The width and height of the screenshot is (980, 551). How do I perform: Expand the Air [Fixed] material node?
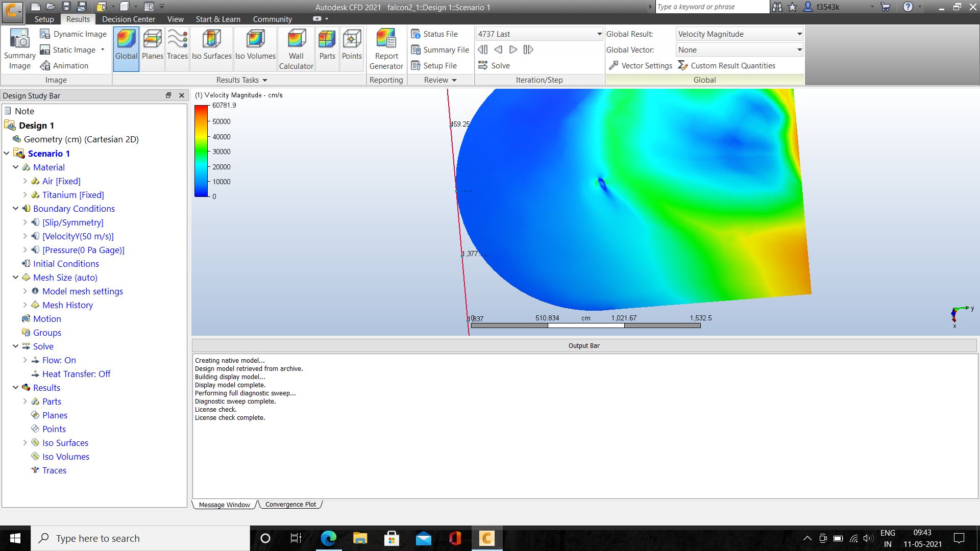(x=26, y=181)
